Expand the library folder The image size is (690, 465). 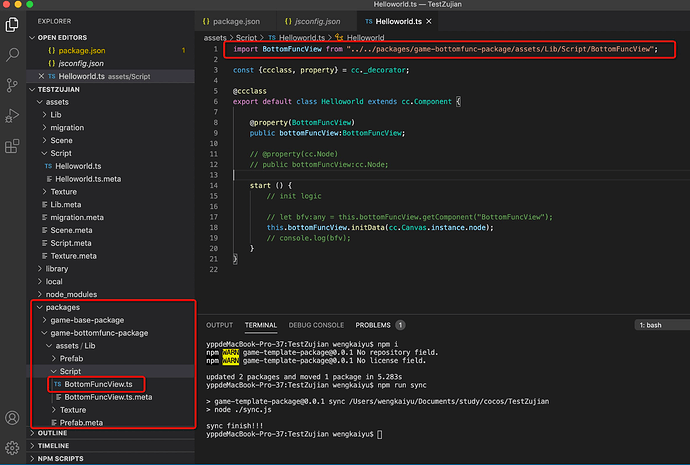40,269
